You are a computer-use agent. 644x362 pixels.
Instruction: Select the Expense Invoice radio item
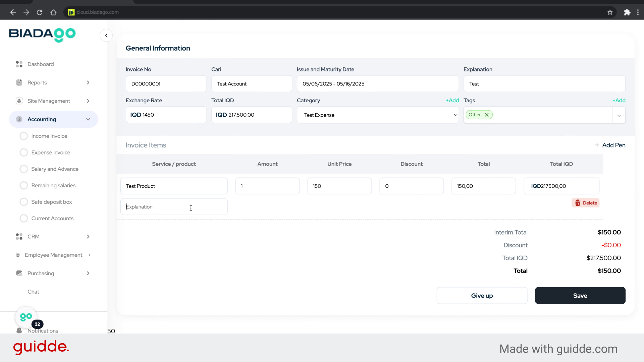coord(24,153)
